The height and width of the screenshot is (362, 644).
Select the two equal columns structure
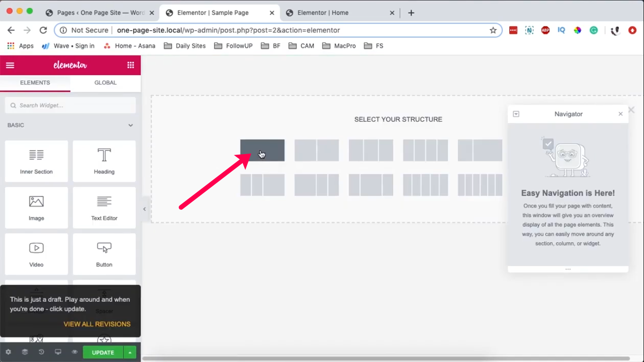(317, 150)
